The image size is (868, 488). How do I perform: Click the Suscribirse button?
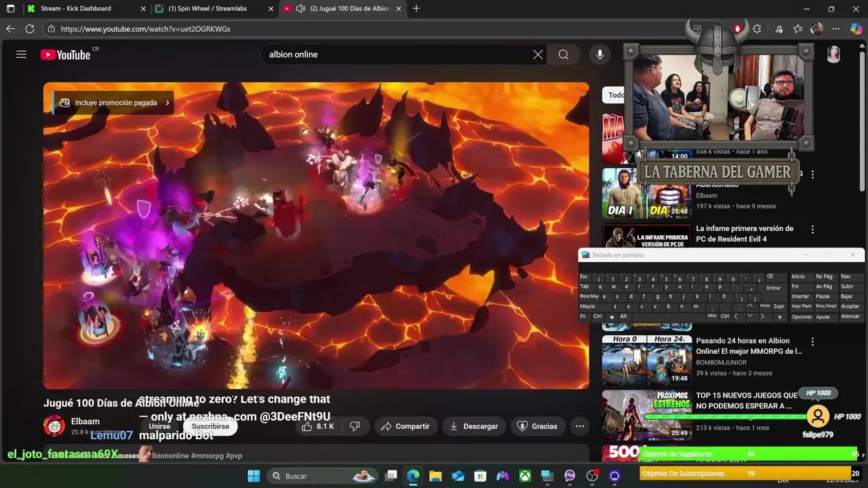coord(210,426)
